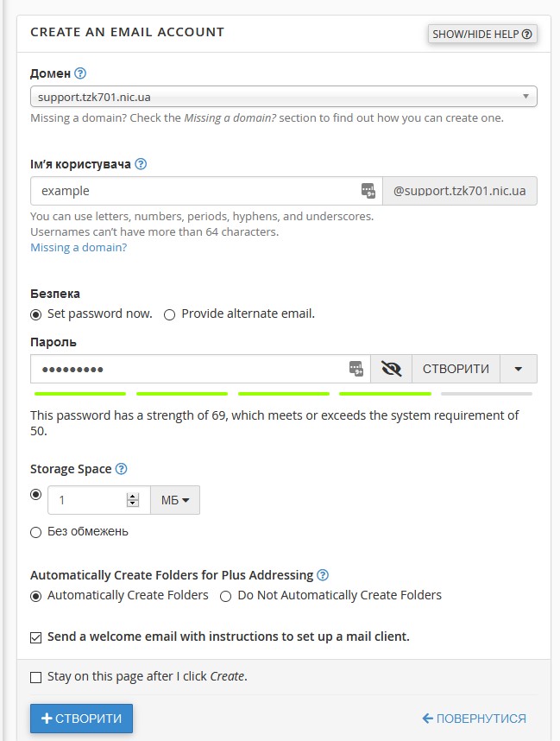Open the Домен dropdown support.tzk701.nic.ua

[283, 97]
